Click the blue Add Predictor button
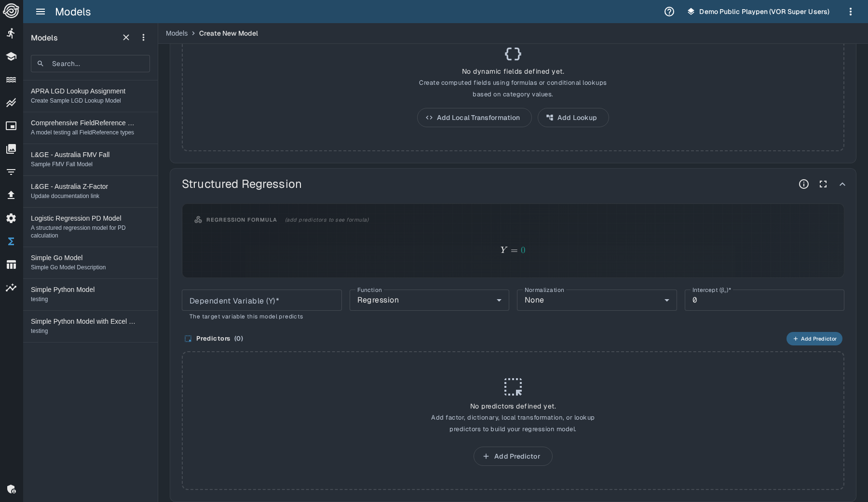868x502 pixels. pos(814,339)
